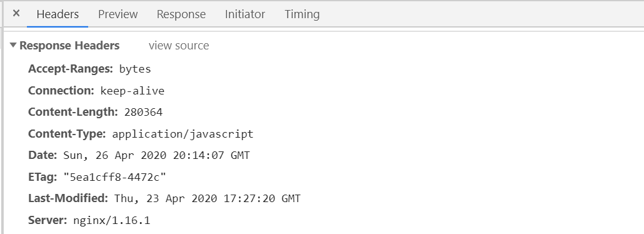
Task: Select the Headers tab
Action: click(x=58, y=14)
